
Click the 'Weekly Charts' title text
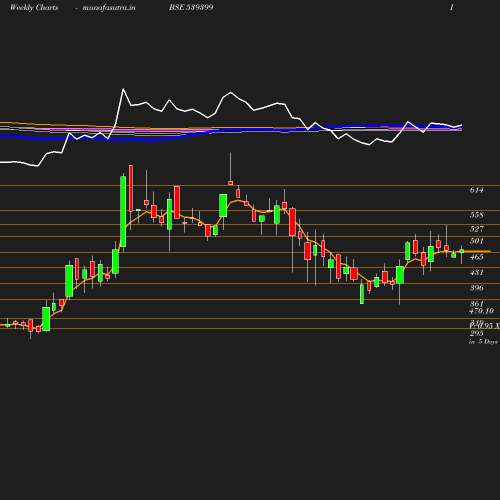tap(34, 8)
